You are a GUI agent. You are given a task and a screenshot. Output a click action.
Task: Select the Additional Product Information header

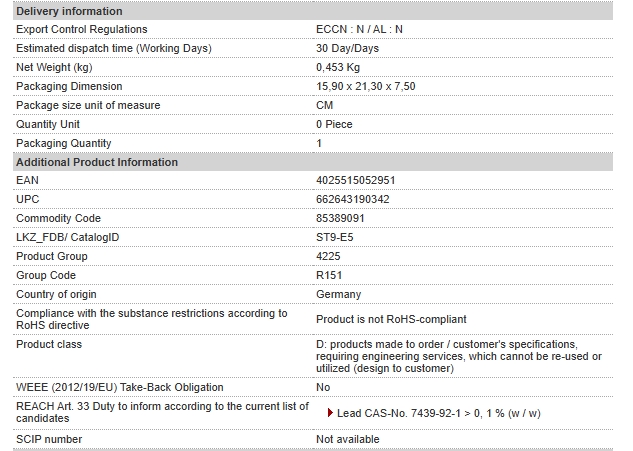313,162
